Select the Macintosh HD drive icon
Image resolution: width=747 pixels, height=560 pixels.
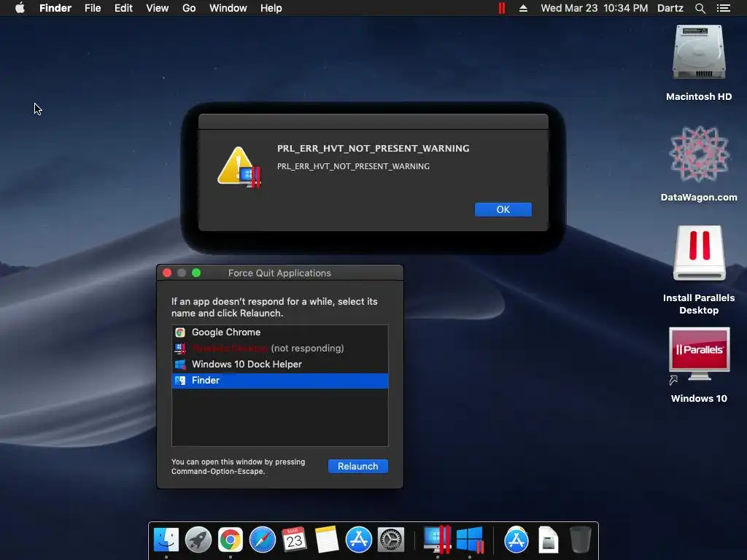tap(699, 52)
